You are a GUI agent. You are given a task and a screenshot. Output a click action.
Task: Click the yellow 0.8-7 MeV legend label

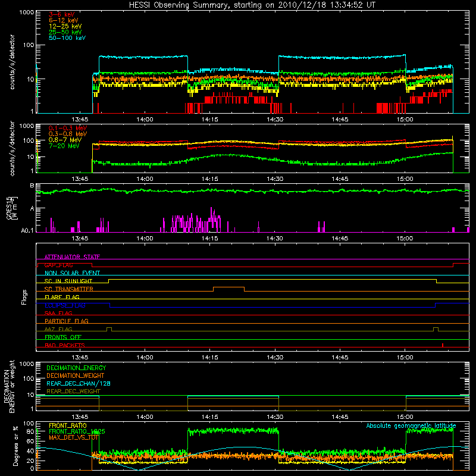(x=65, y=140)
